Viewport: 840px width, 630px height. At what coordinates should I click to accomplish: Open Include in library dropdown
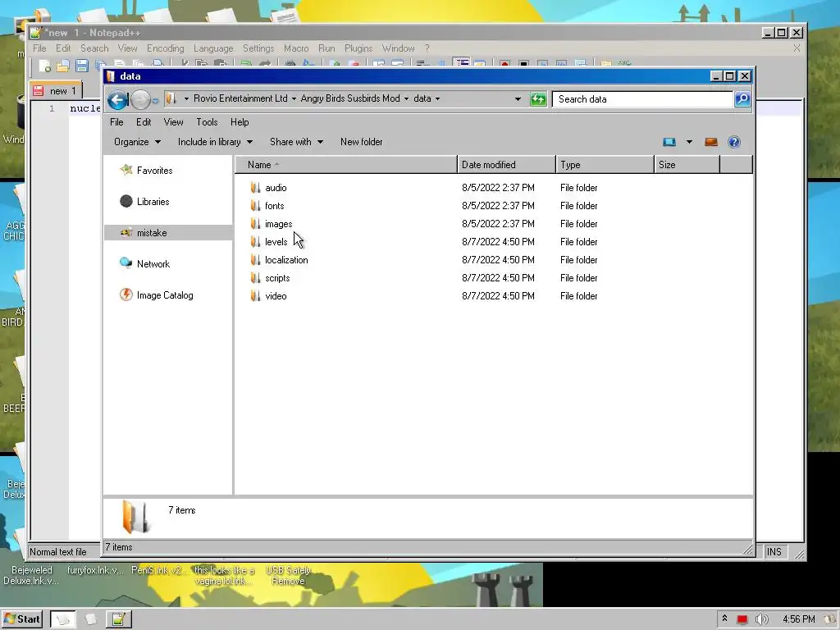point(215,142)
